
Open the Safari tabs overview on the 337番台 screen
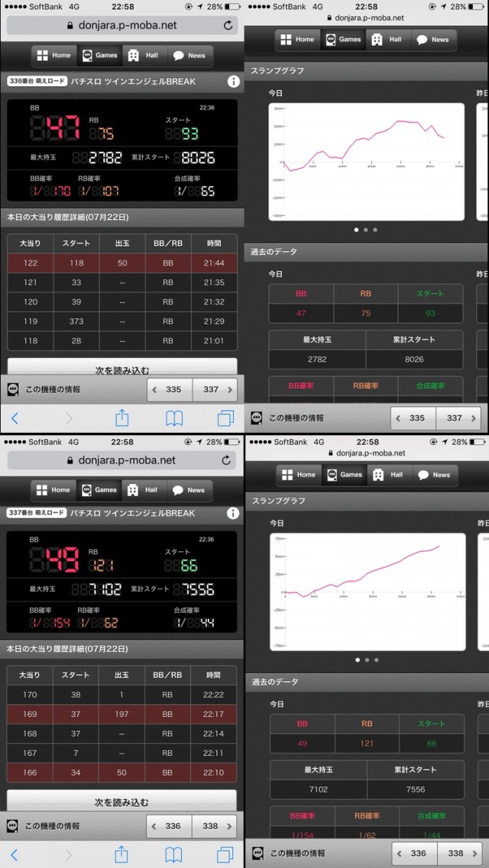click(225, 854)
